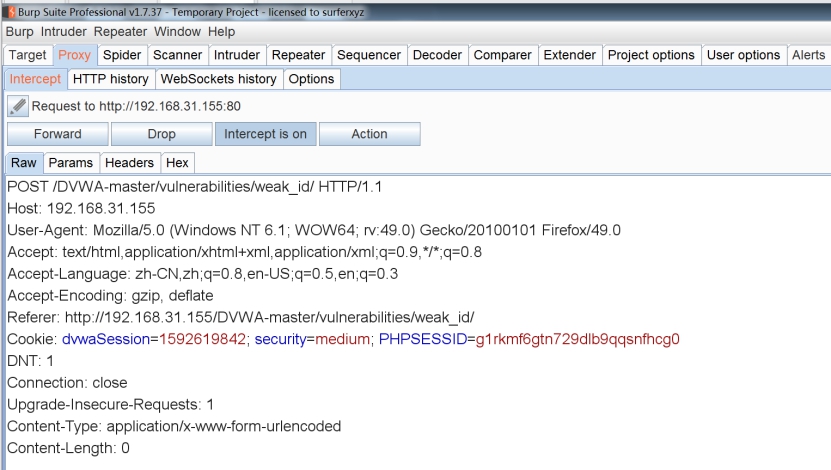Image resolution: width=831 pixels, height=470 pixels.
Task: Click the User-Agent header line
Action: [x=314, y=230]
